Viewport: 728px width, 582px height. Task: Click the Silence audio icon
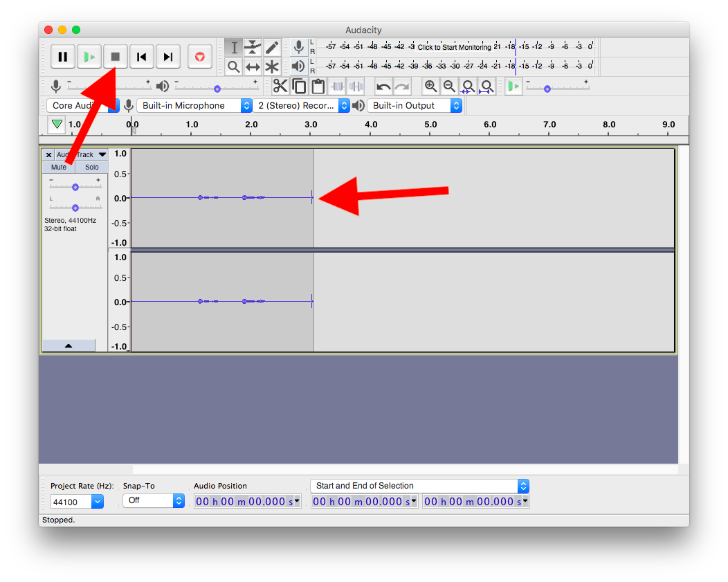pyautogui.click(x=356, y=87)
